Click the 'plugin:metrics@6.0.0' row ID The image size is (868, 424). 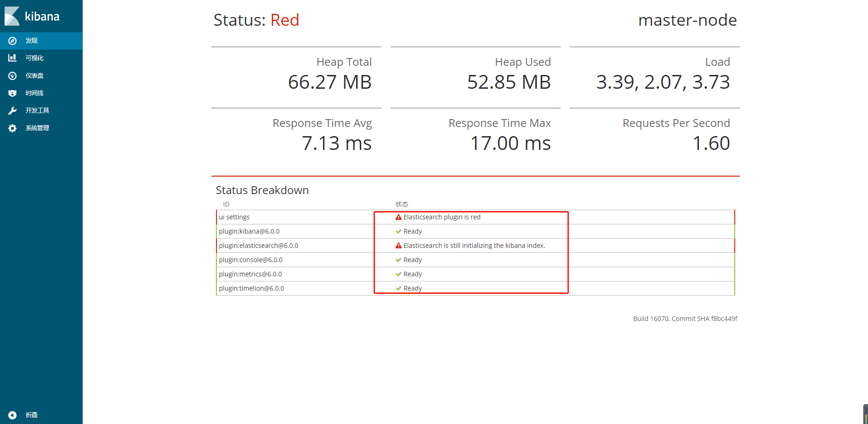coord(250,274)
